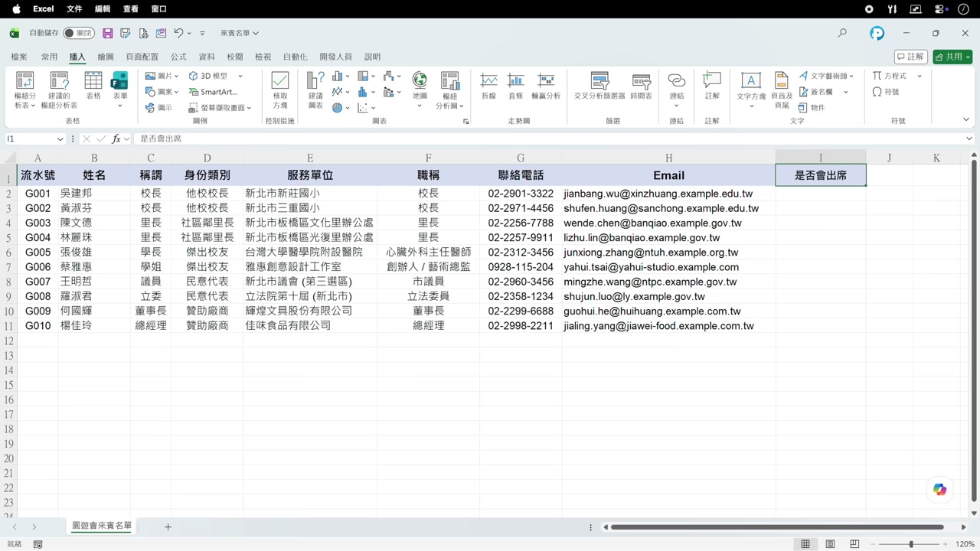The height and width of the screenshot is (551, 980).
Task: Click 建議的樞紐分析表 recommended PivotTables icon
Action: (59, 90)
